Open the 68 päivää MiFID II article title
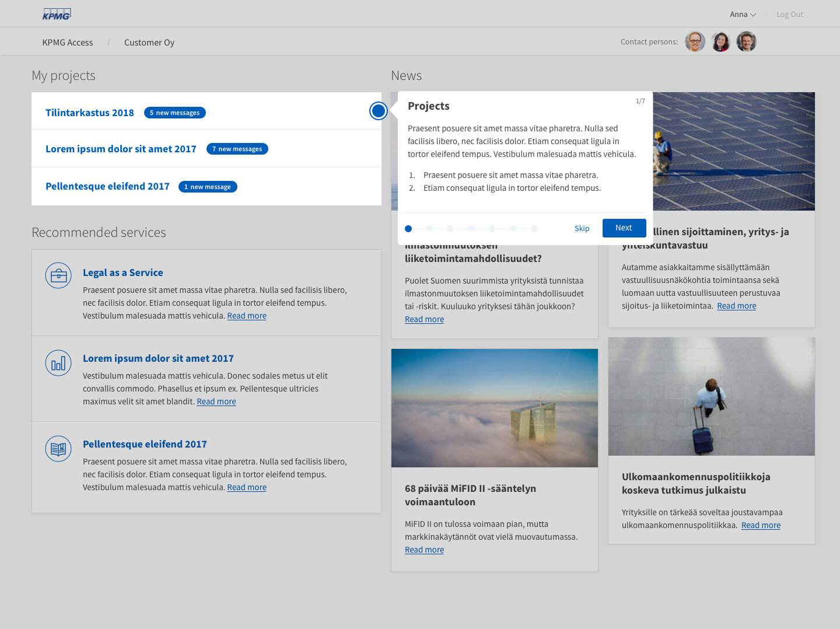This screenshot has height=629, width=840. (x=470, y=495)
